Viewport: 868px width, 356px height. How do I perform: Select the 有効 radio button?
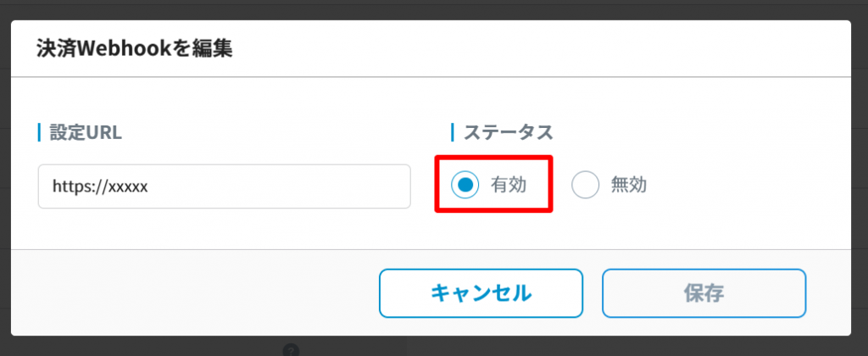pyautogui.click(x=465, y=184)
